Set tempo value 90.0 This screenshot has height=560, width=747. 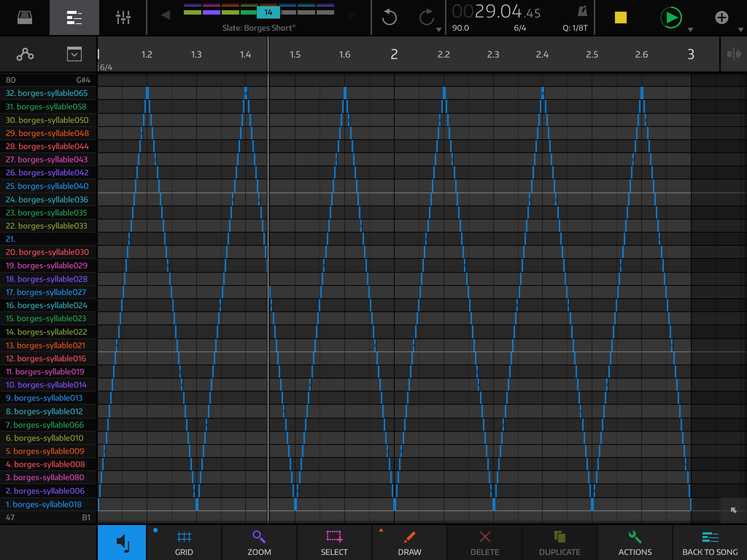pos(461,28)
